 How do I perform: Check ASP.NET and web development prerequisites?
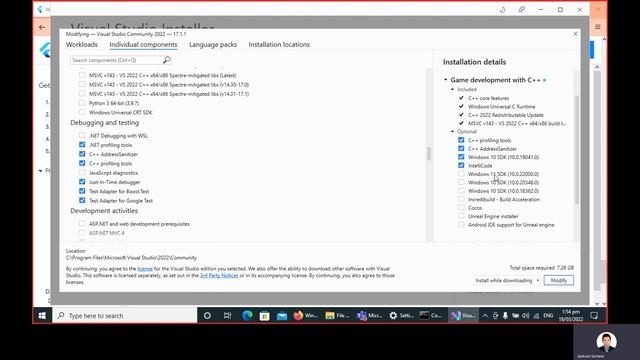pos(82,224)
